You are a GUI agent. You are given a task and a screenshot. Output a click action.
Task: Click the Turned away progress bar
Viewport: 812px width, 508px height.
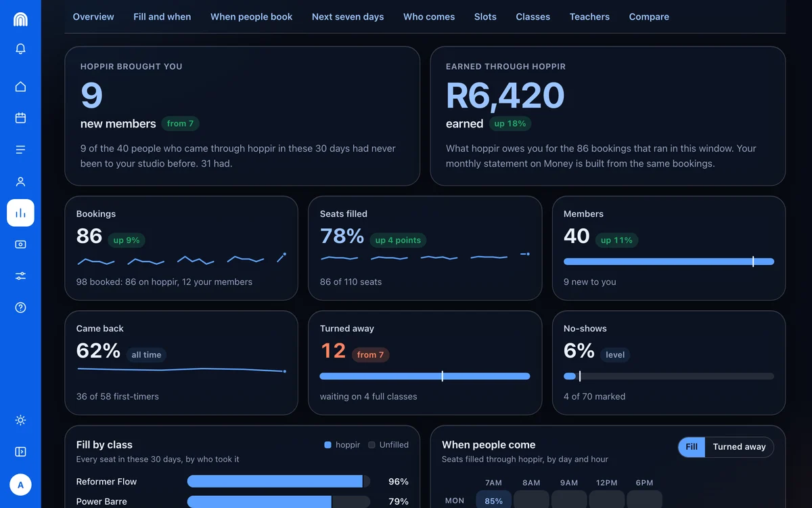tap(425, 376)
